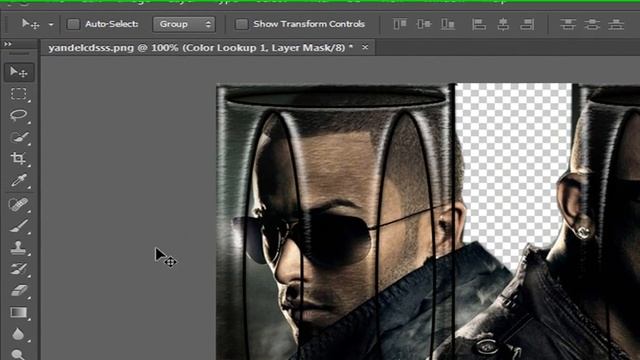Select the History Brush tool
640x360 pixels.
(19, 269)
